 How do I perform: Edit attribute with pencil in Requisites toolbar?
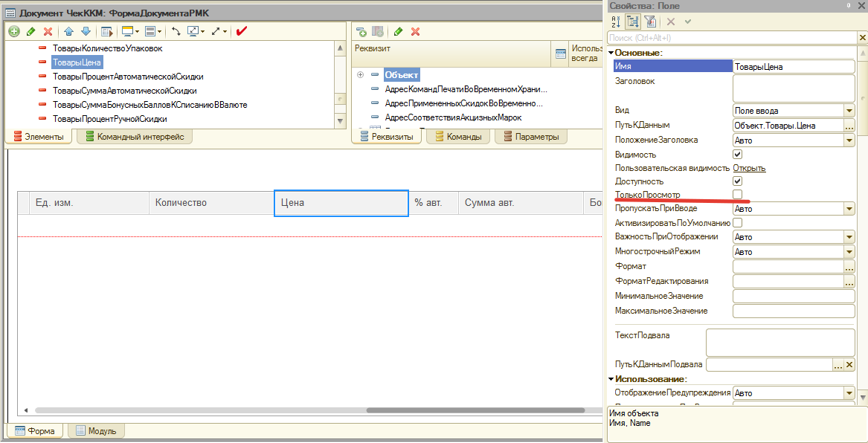coord(398,31)
